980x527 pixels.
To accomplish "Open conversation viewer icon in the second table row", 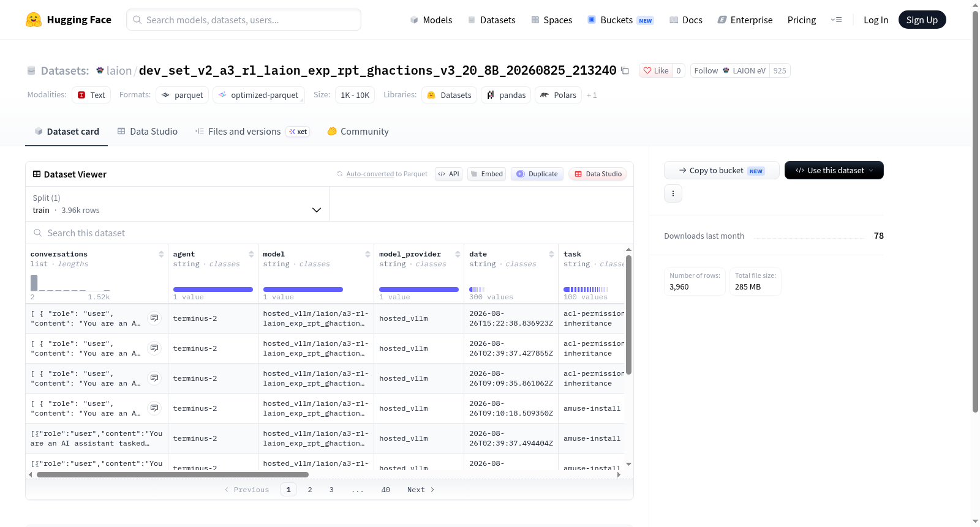I will [154, 348].
